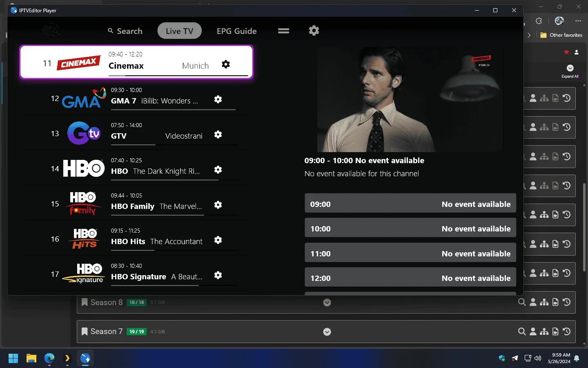
Task: Select the 12:00 No event available slot
Action: [x=410, y=277]
